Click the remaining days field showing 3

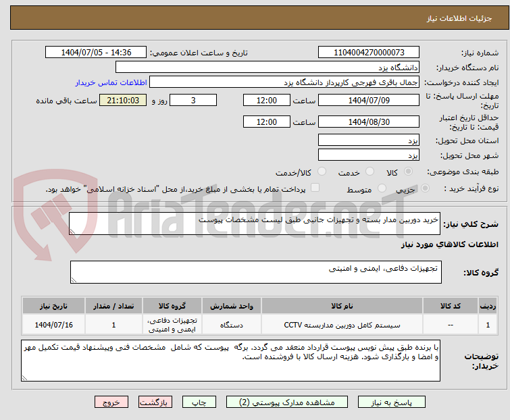tap(193, 100)
